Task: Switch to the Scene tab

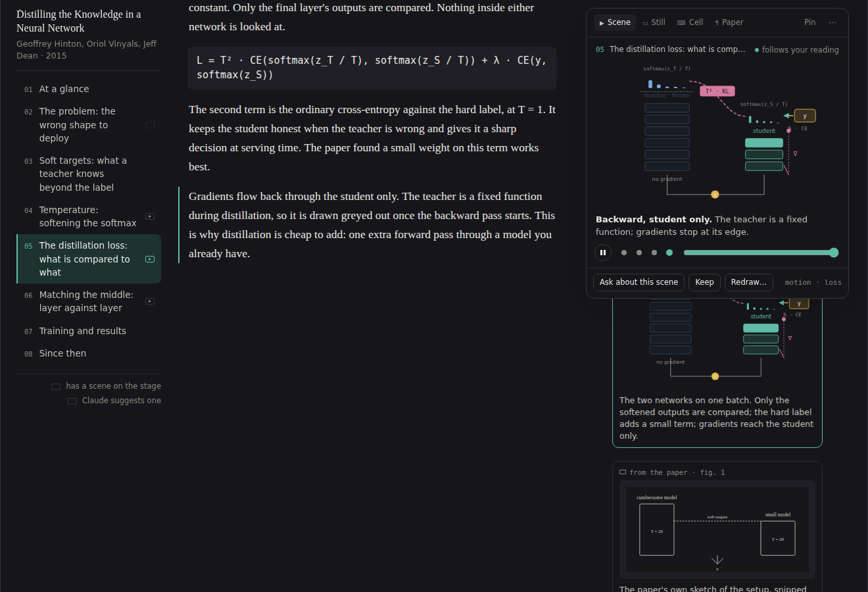Action: pos(615,22)
